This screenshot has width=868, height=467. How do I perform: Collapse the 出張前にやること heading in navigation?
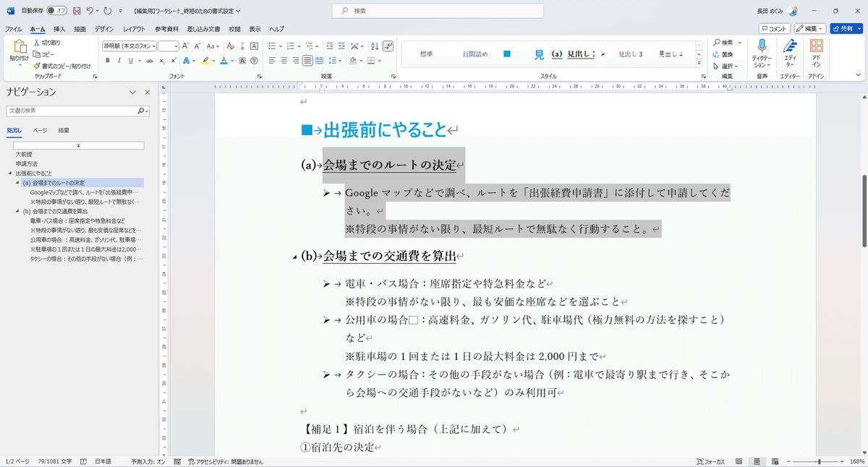click(x=10, y=173)
